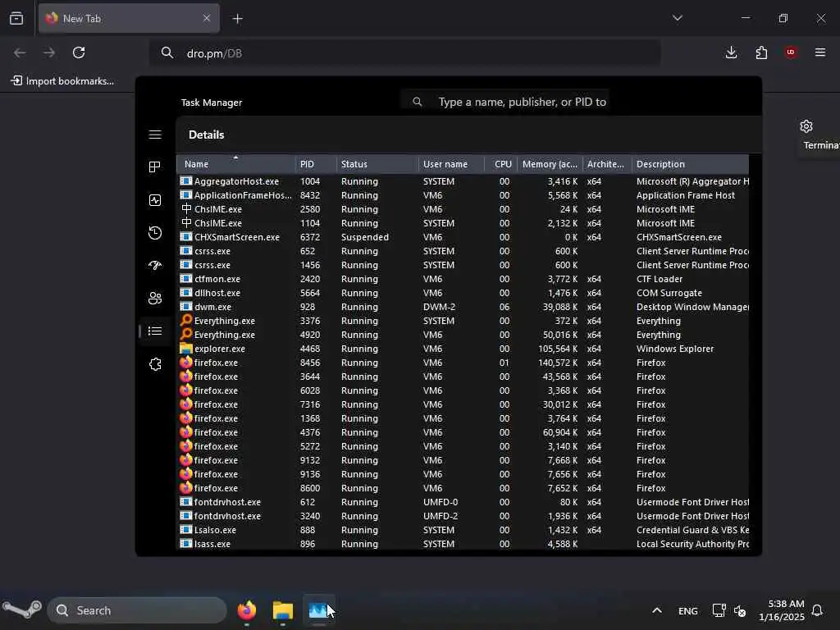Reload the current Firefox page
Viewport: 840px width, 630px height.
click(x=79, y=52)
